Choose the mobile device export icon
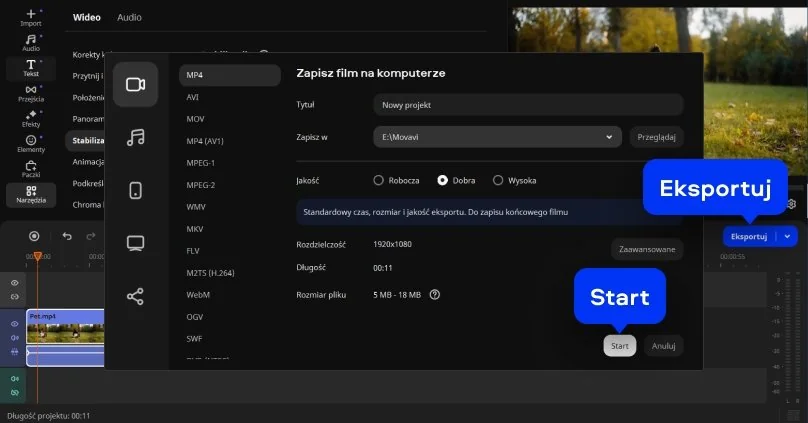This screenshot has height=423, width=808. click(135, 190)
